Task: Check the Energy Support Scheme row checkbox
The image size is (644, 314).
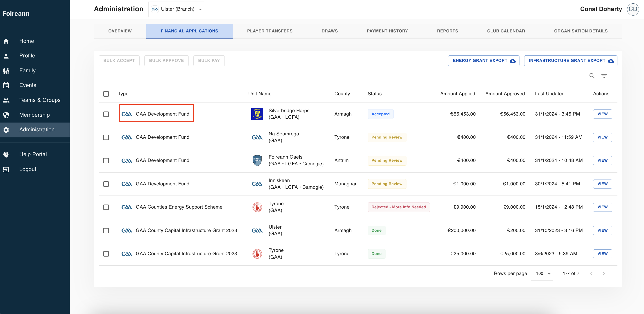Action: [x=106, y=207]
